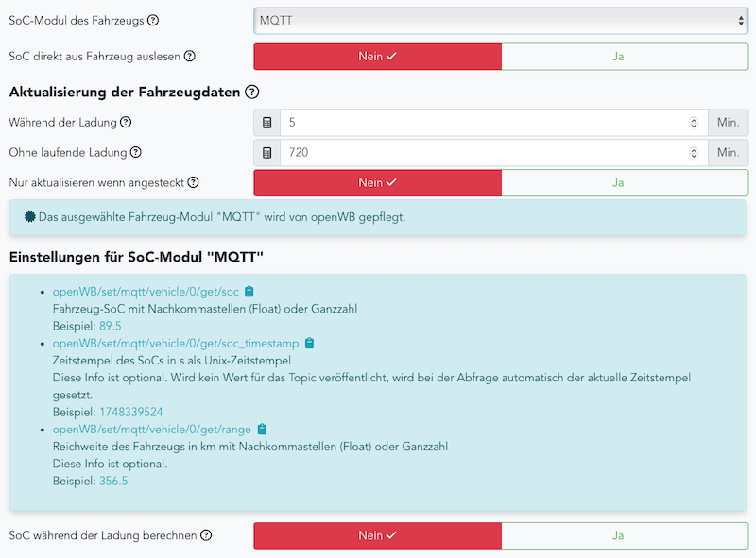Click calculator icon beside the 5-minute interval field
The width and height of the screenshot is (756, 558).
click(266, 122)
